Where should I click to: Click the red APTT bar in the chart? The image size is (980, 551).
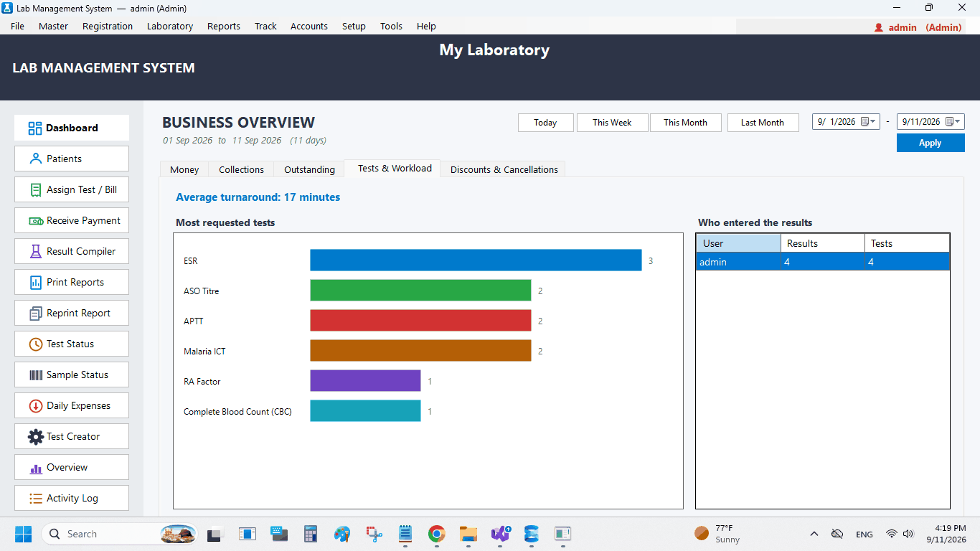click(420, 321)
